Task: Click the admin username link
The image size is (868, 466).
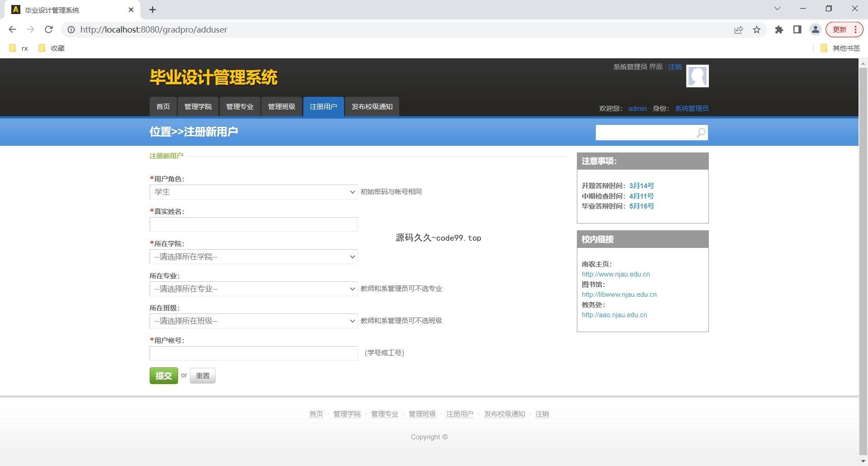Action: [637, 109]
